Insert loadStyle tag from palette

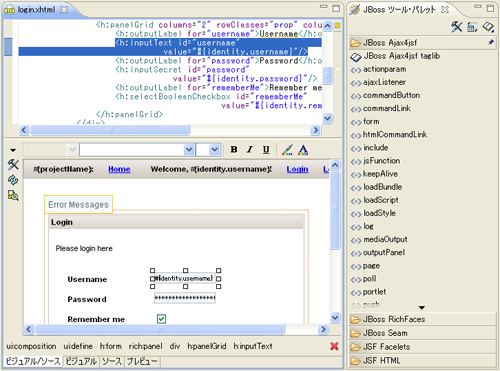pos(373,213)
